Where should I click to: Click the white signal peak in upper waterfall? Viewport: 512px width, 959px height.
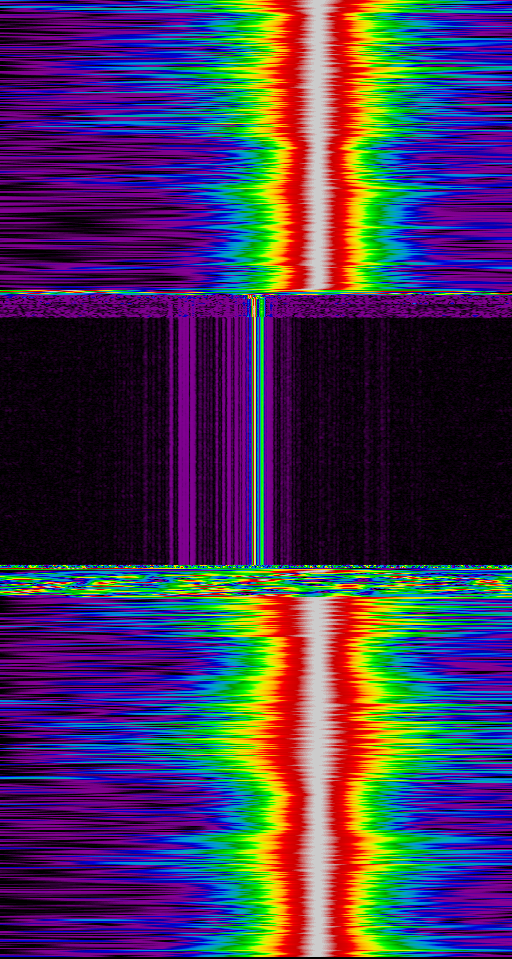319,145
